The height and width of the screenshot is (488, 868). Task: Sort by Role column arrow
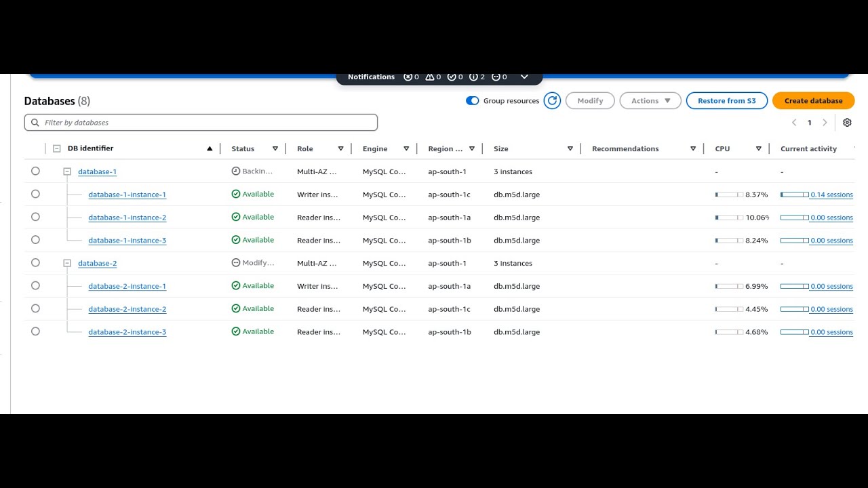click(340, 148)
